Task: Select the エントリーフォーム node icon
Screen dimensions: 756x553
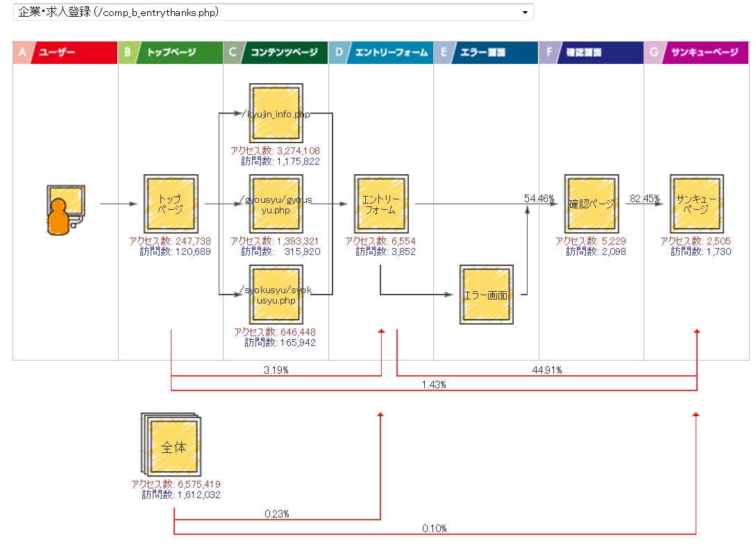Action: (380, 204)
